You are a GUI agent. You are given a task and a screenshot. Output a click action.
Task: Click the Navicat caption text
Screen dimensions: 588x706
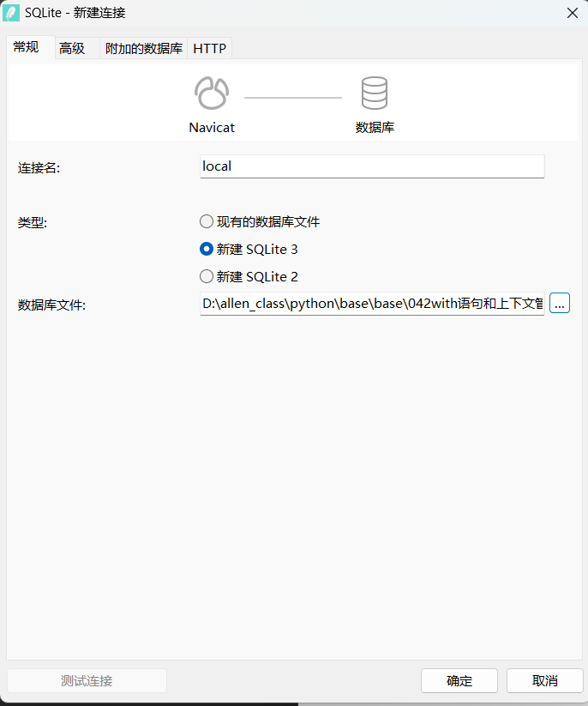click(212, 128)
